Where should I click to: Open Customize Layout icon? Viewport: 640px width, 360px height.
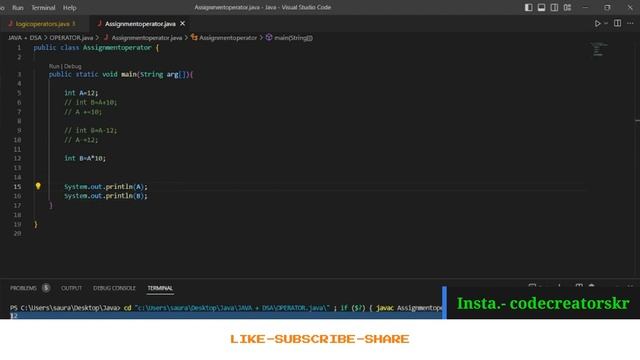[x=567, y=7]
